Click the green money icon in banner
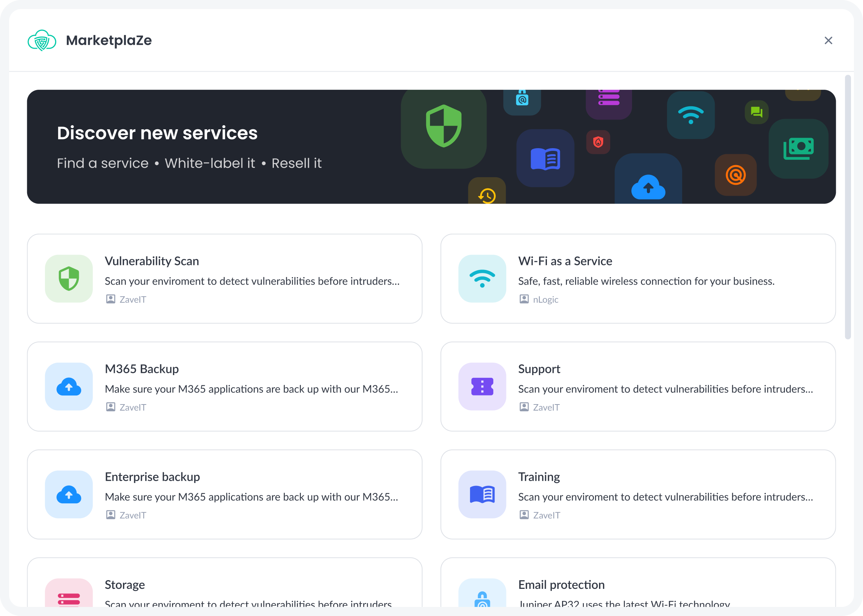The width and height of the screenshot is (863, 616). coord(798,148)
